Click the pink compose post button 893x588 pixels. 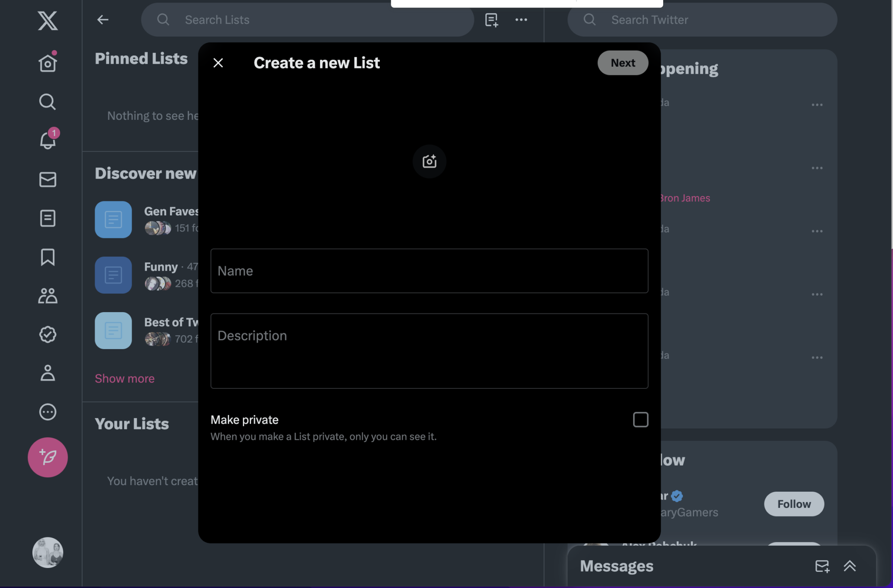(x=48, y=457)
